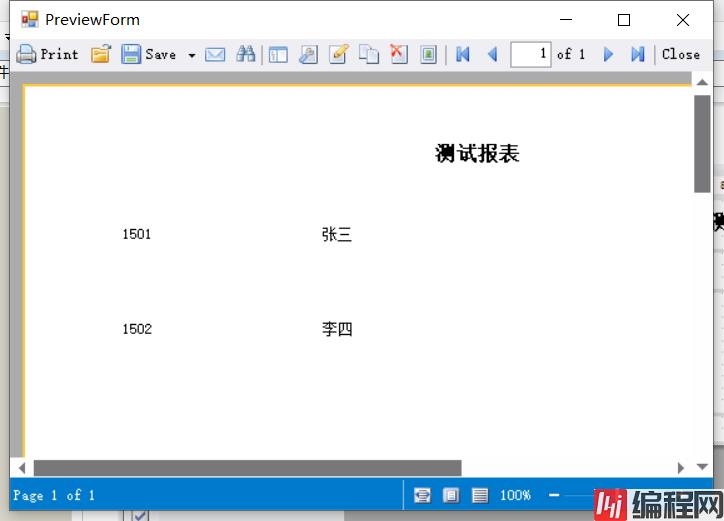Expand the Save dropdown arrow
This screenshot has width=724, height=521.
[x=191, y=55]
